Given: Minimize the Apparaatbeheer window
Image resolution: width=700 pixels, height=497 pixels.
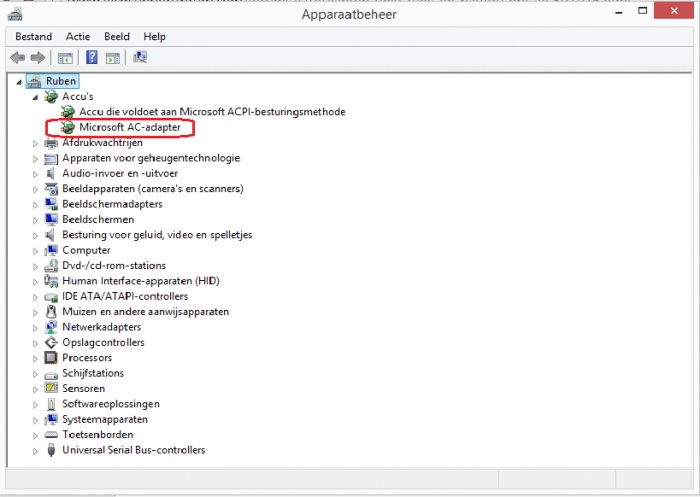Looking at the screenshot, I should (x=619, y=12).
